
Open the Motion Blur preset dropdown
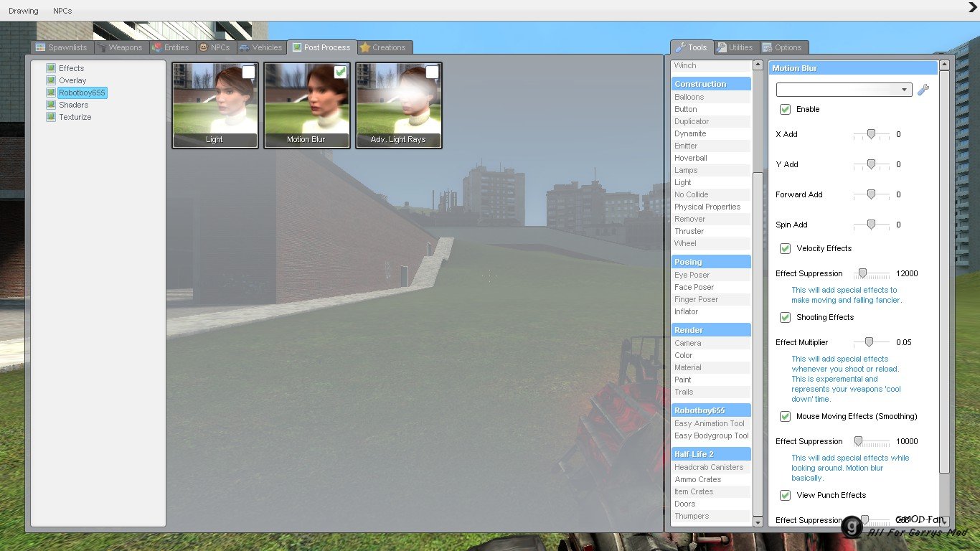click(844, 90)
